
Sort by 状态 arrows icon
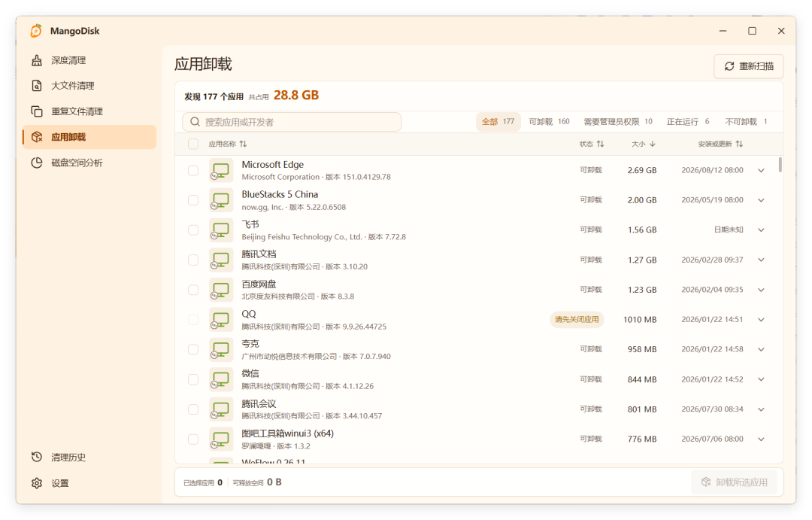600,144
